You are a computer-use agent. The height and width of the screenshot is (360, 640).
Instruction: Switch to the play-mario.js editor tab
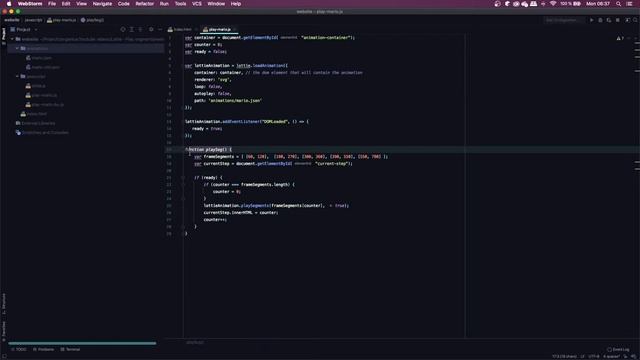[218, 29]
